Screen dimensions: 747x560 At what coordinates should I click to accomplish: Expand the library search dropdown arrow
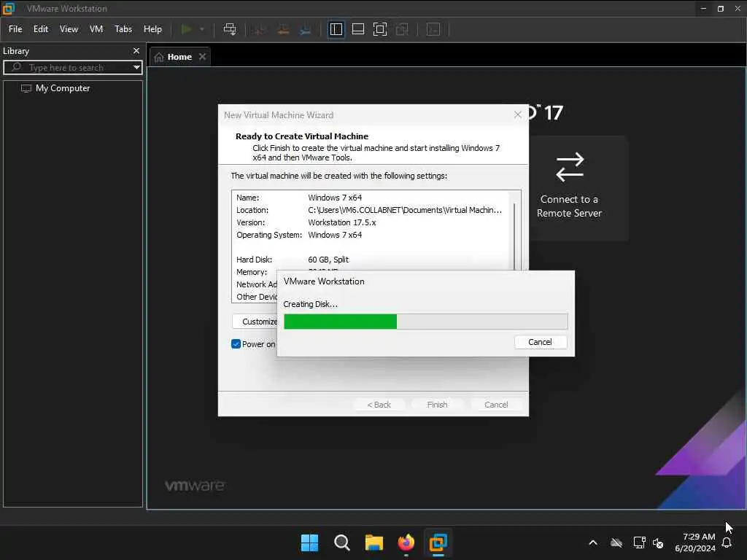136,68
